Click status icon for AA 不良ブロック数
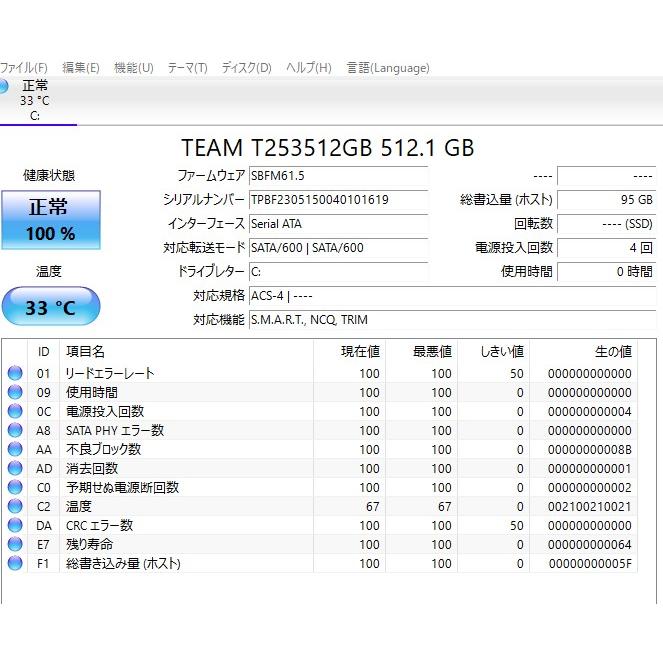Image resolution: width=663 pixels, height=663 pixels. point(15,449)
